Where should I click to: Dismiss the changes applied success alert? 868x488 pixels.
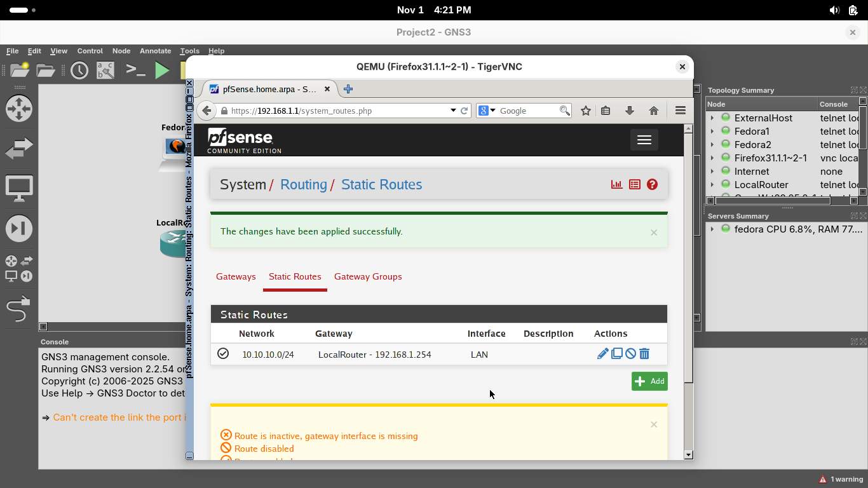[653, 233]
